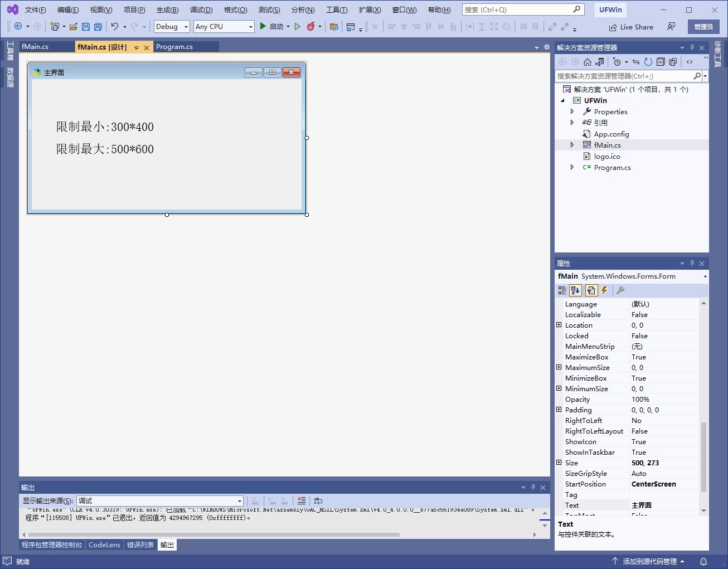
Task: Toggle auto-hide pin on Solution Explorer
Action: [x=692, y=48]
